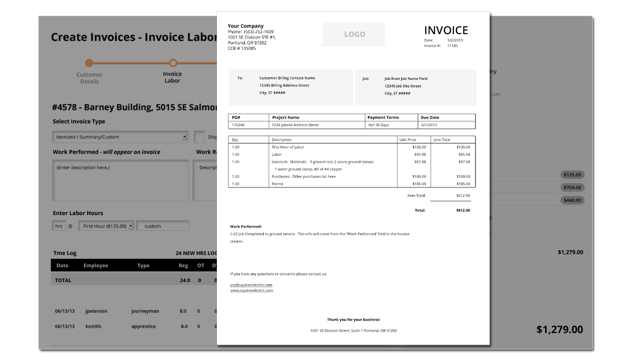Click the Invoice Labor step circle
Viewport: 644px width, 362px height.
tap(173, 63)
